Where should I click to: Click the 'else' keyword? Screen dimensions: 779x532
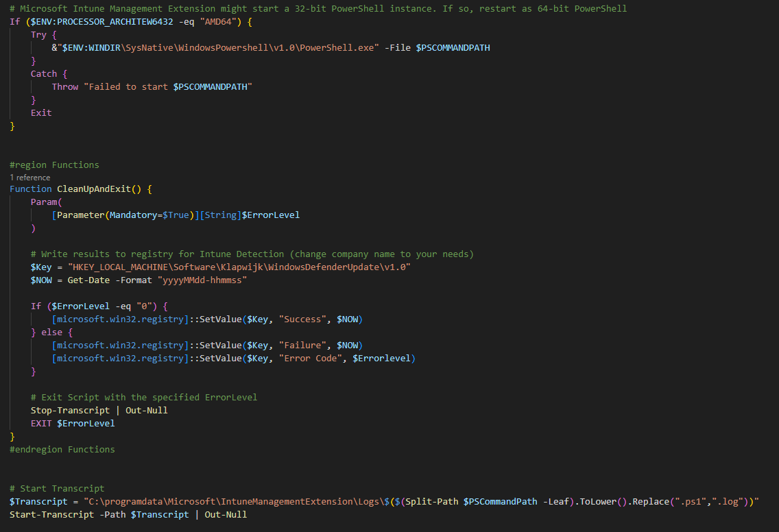[51, 332]
